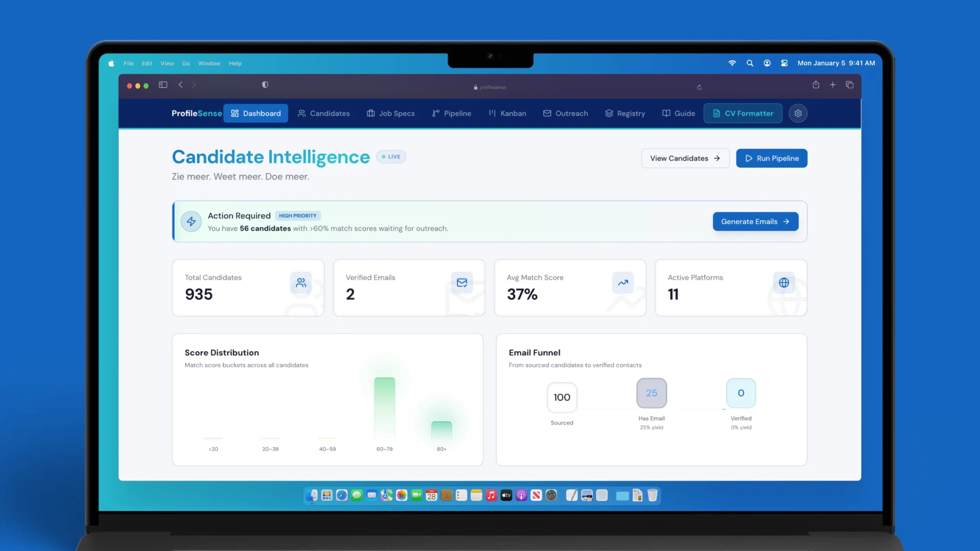This screenshot has height=551, width=980.
Task: Click the privacy shield icon in toolbar
Action: click(265, 85)
